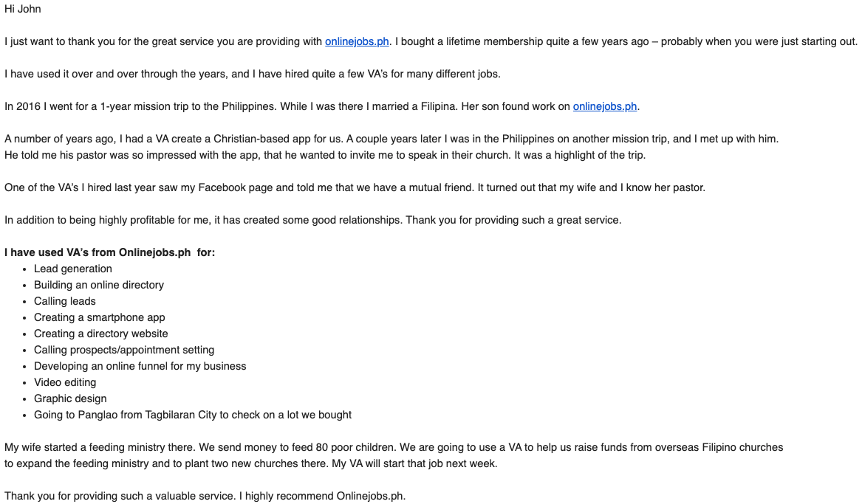Image resolution: width=862 pixels, height=504 pixels.
Task: Click the "Developing an online funnel" bullet item
Action: [140, 366]
